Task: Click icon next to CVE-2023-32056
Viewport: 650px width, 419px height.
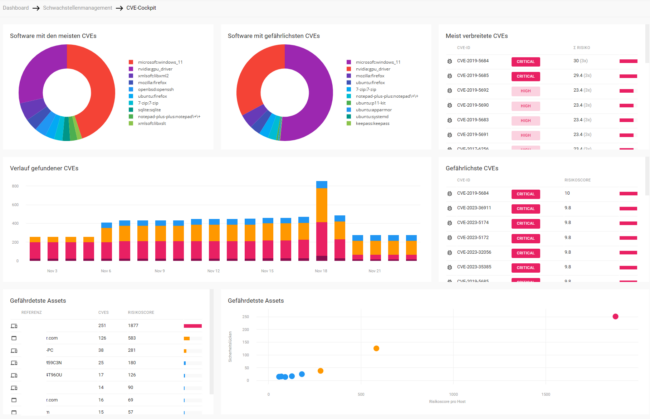Action: 451,252
